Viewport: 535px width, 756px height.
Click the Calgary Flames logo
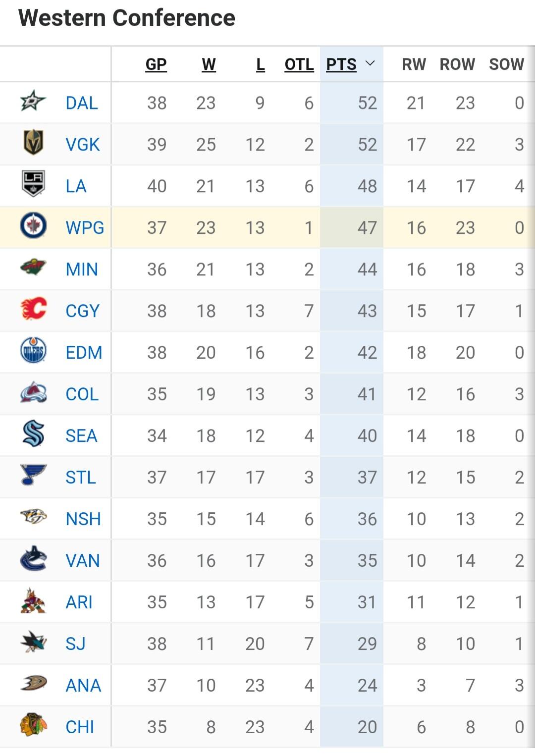(x=33, y=309)
